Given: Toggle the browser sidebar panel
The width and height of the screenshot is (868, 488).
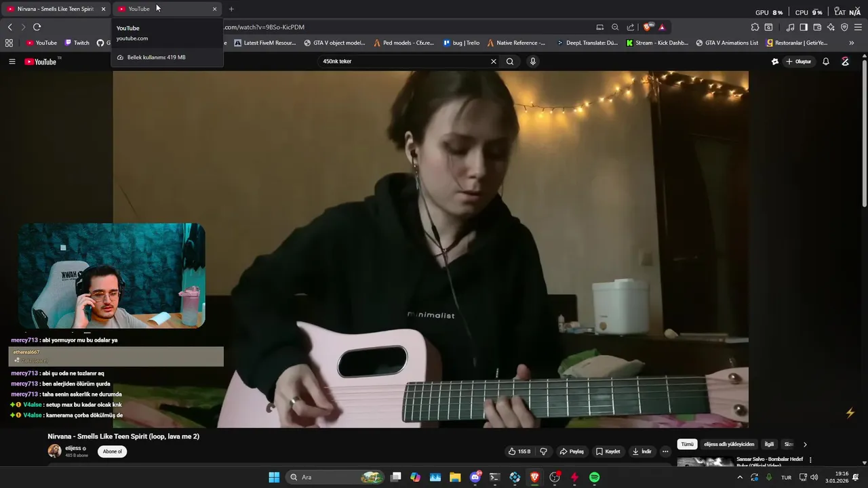Looking at the screenshot, I should [x=804, y=27].
